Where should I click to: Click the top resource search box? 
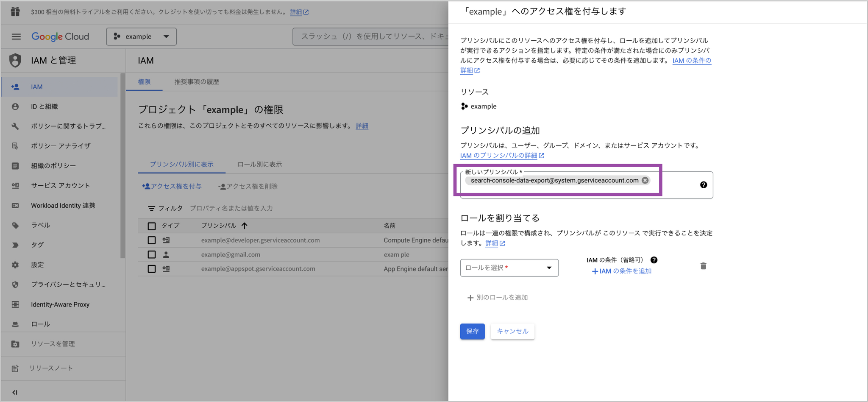click(370, 36)
